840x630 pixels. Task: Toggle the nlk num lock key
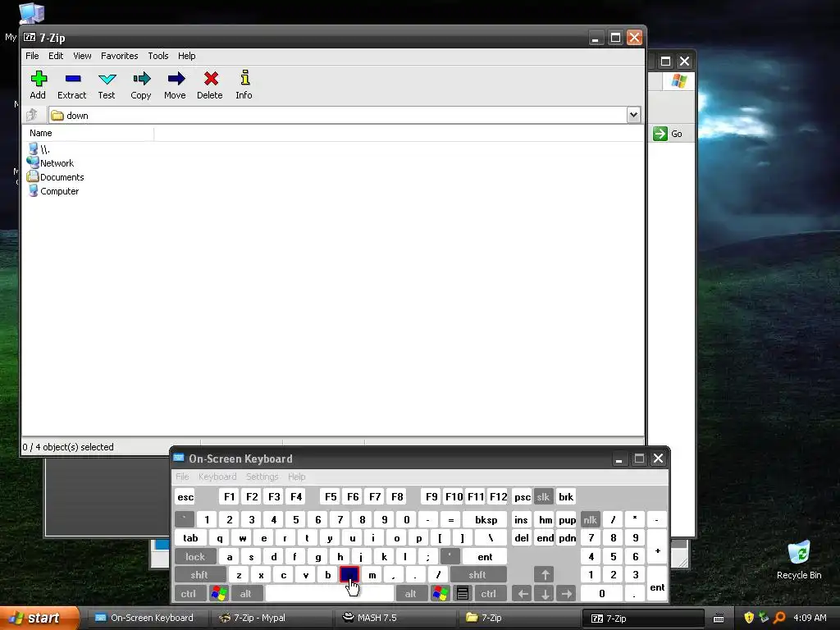pos(591,519)
